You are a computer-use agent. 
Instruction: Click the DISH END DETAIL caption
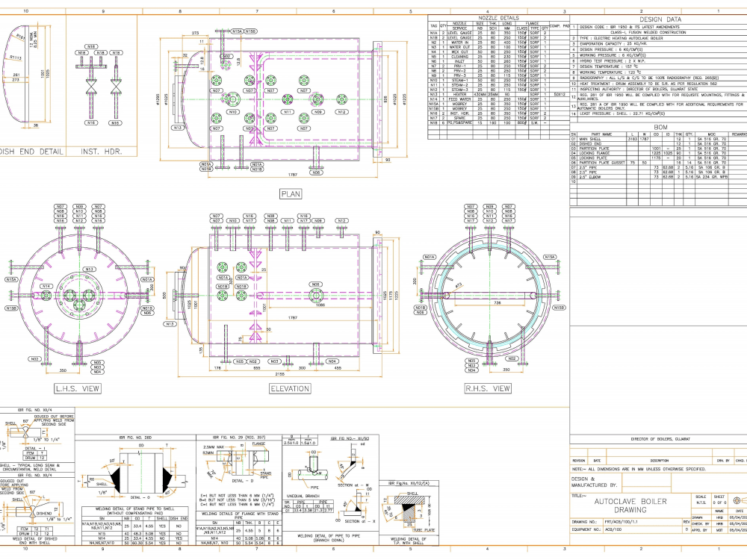pyautogui.click(x=31, y=152)
